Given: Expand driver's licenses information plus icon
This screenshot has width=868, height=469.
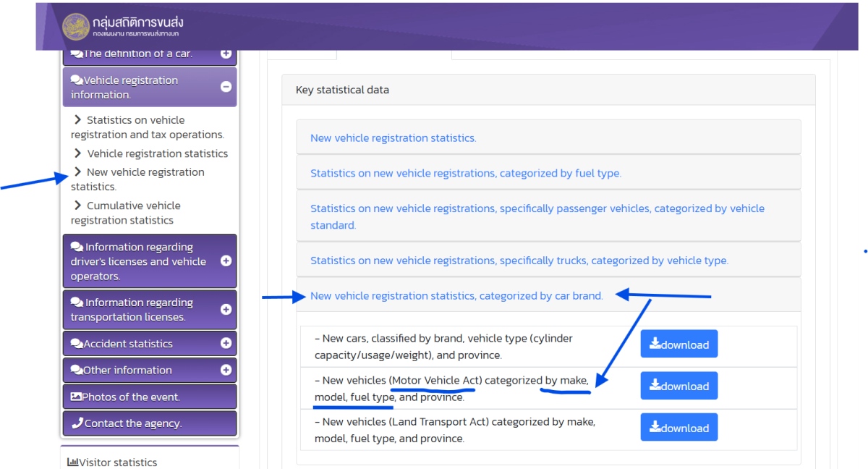Looking at the screenshot, I should point(226,261).
